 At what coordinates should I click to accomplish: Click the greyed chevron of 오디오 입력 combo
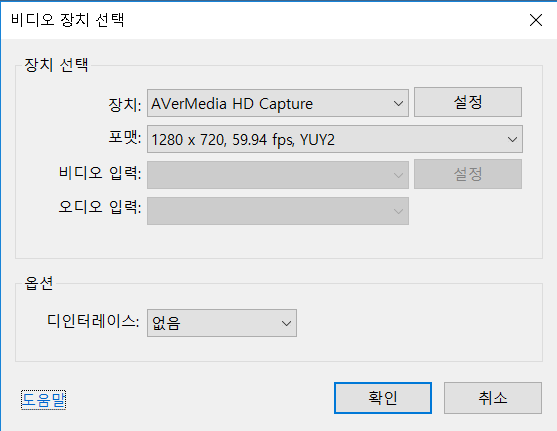click(398, 211)
